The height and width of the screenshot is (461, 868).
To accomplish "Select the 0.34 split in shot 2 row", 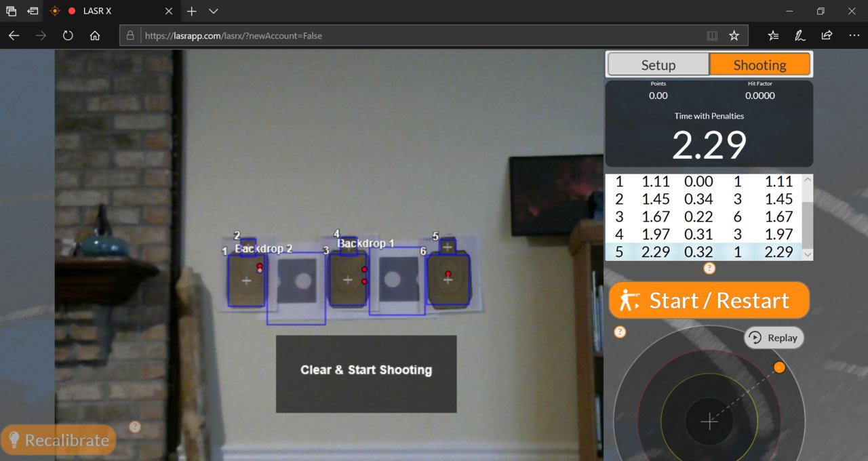I will [x=698, y=199].
